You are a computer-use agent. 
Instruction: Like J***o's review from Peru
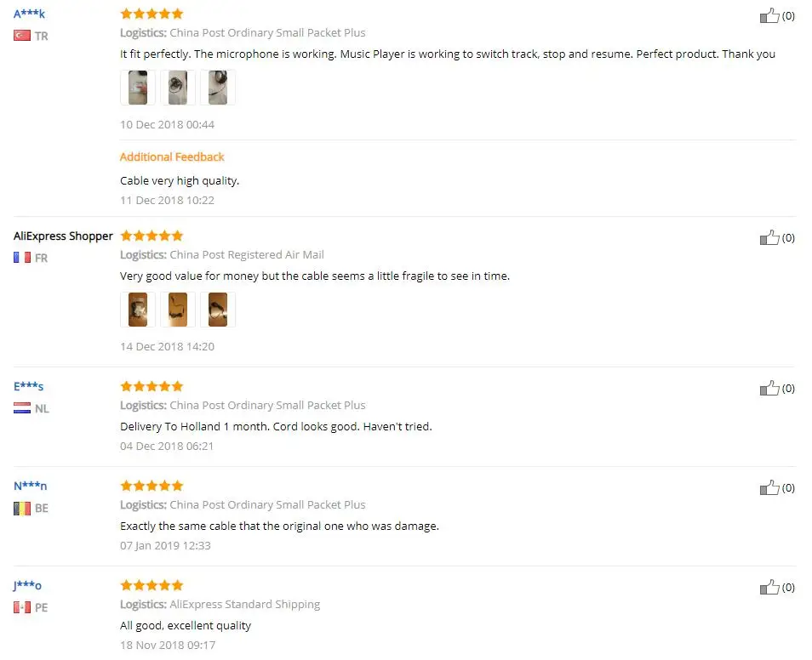click(769, 587)
